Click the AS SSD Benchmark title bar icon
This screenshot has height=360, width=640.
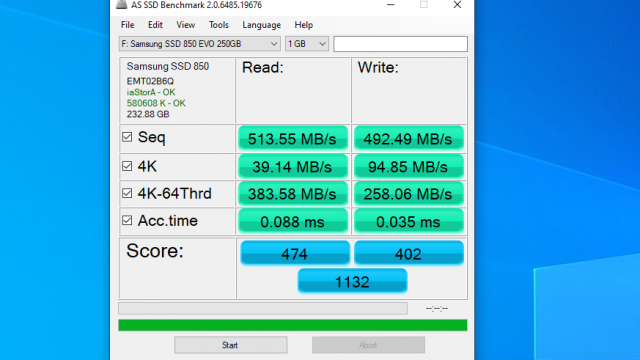pos(121,4)
